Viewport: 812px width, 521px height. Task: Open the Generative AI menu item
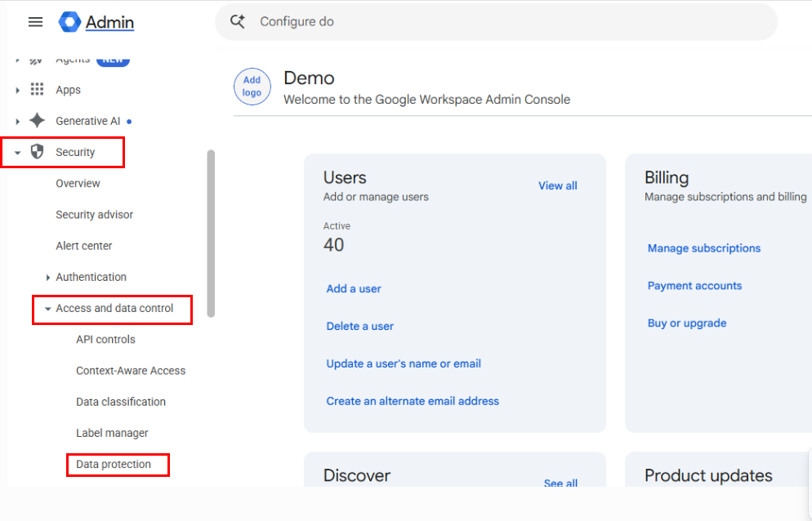pyautogui.click(x=88, y=121)
